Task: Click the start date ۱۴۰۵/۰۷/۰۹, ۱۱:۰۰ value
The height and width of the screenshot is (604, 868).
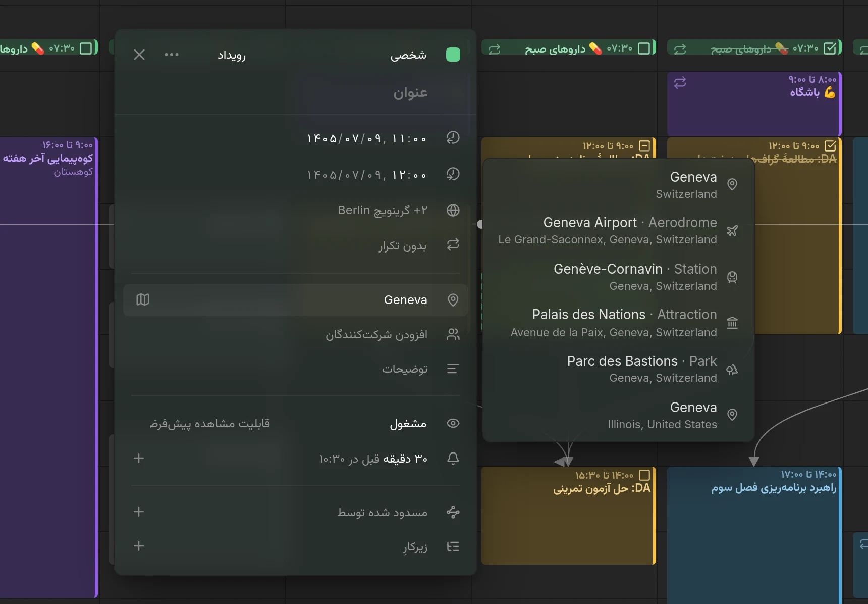Action: [367, 138]
